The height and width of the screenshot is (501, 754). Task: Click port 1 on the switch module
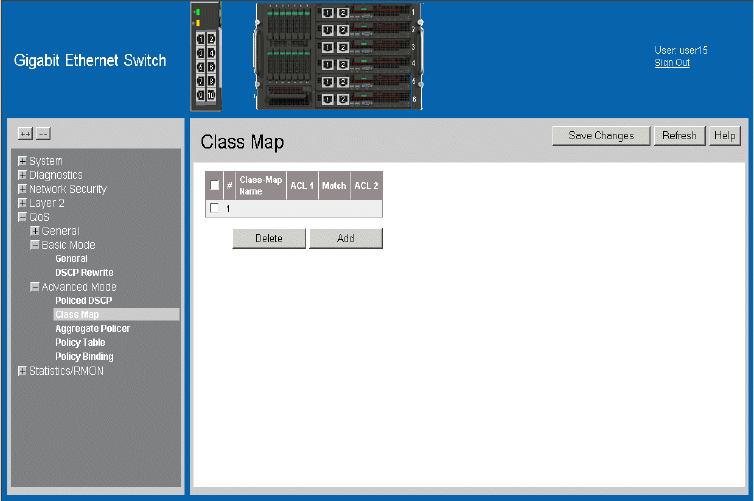200,37
